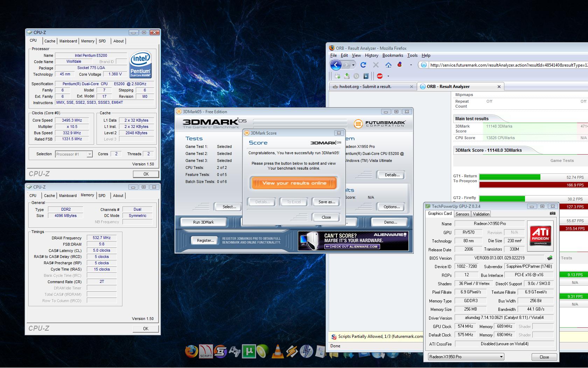
Task: Switch to the Mainboard tab in top CPU-Z window
Action: click(x=68, y=41)
